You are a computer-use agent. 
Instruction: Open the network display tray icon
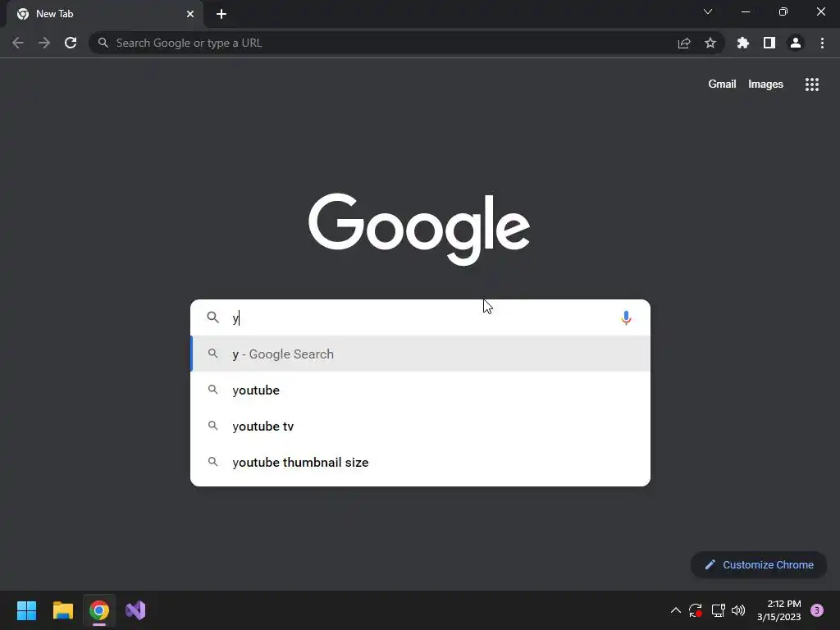tap(718, 610)
